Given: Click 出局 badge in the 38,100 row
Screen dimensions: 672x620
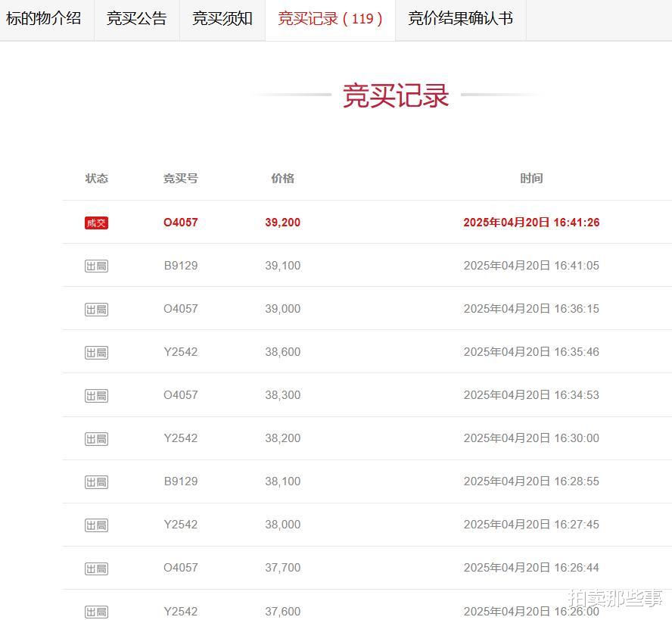Looking at the screenshot, I should coord(96,482).
